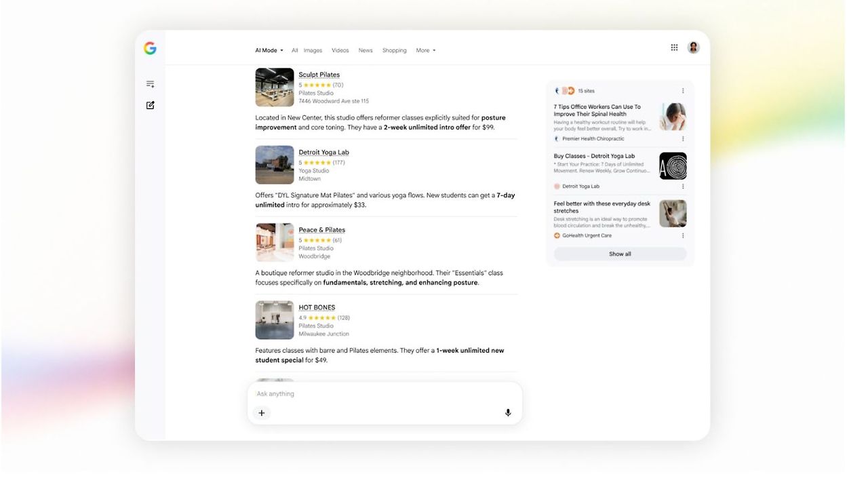This screenshot has height=487, width=868.
Task: Open the Buy Classes - Detroit Yoga Lab article
Action: click(x=594, y=156)
